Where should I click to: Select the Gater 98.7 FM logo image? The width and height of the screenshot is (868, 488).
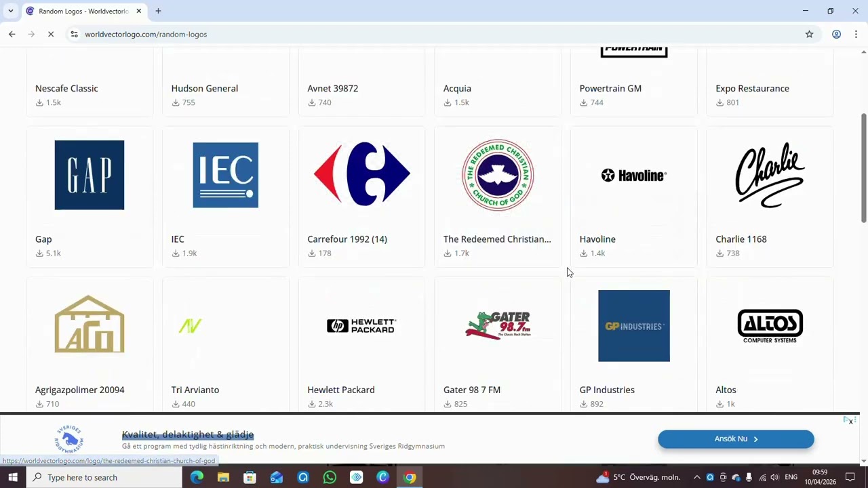(498, 325)
